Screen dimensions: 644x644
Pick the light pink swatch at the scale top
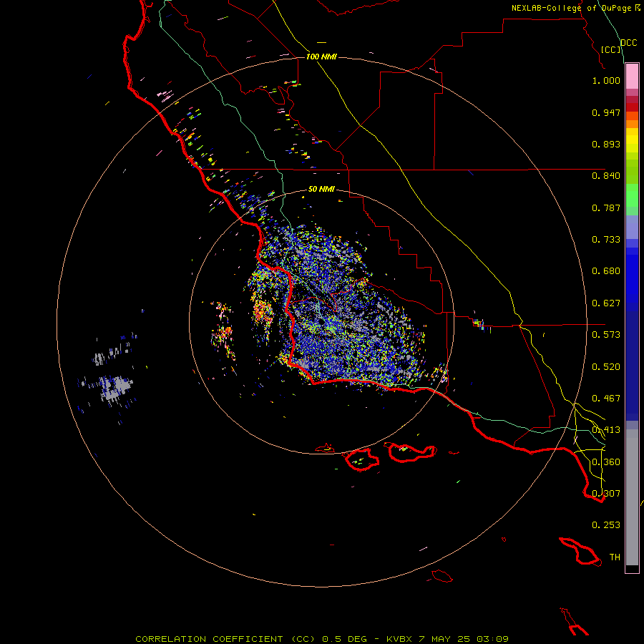coord(632,77)
